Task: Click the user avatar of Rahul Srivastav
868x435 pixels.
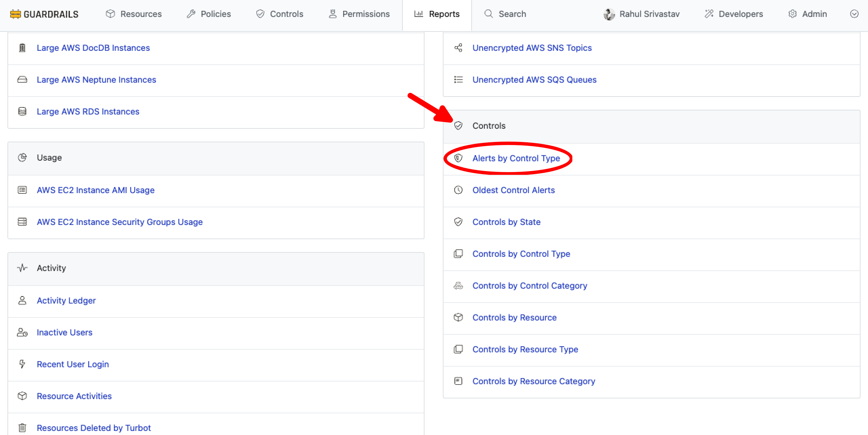Action: tap(609, 14)
